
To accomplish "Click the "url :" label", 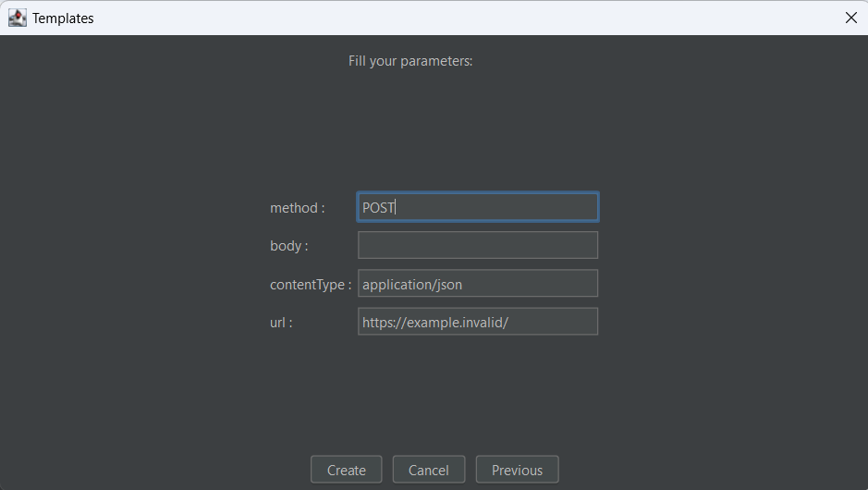I will tap(281, 323).
